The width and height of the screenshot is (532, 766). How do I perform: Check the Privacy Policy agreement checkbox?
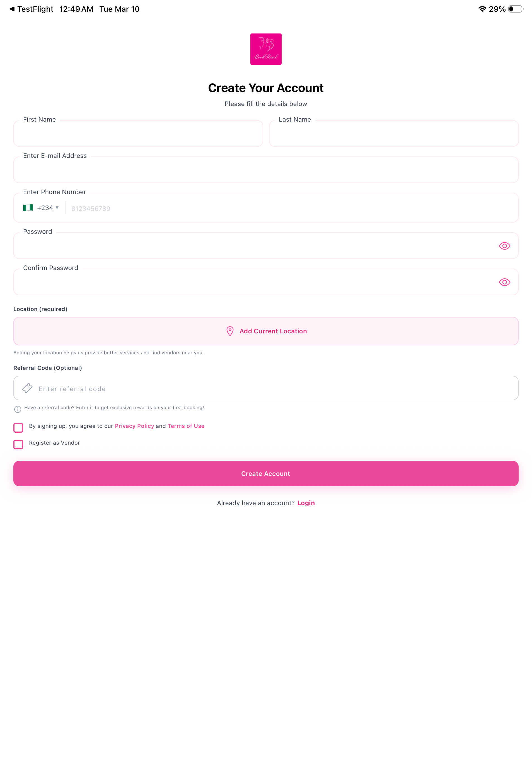tap(18, 428)
